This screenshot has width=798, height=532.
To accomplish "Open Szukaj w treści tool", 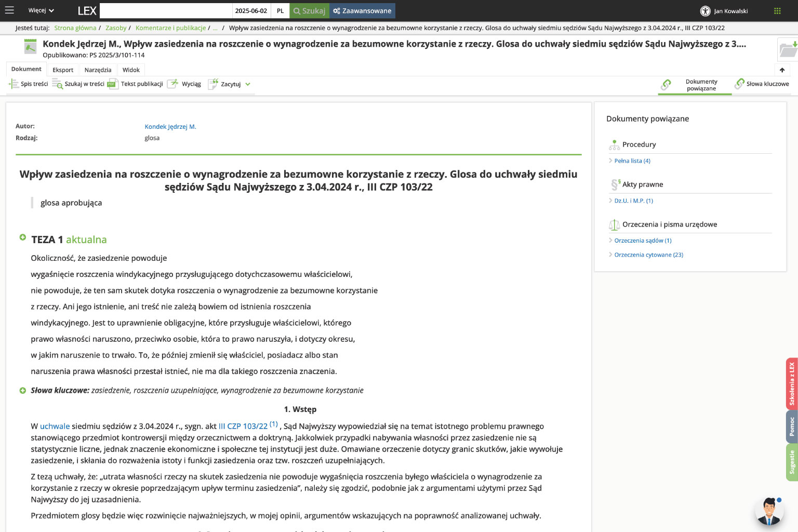I will point(57,84).
